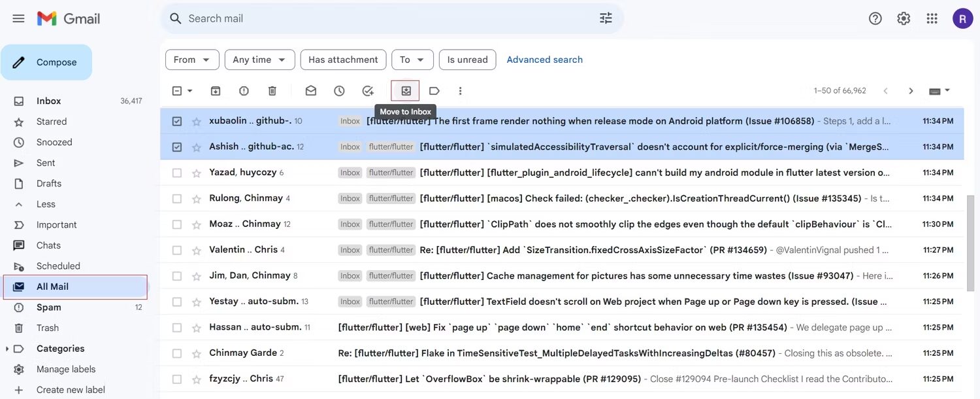Select the Yazad, huycozy email checkbox
This screenshot has height=399, width=980.
coord(177,173)
